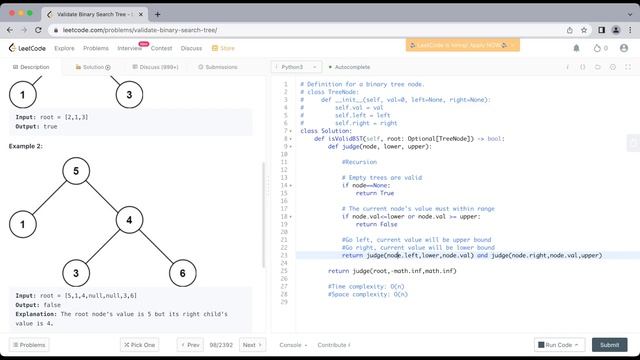Open the Problems menu item
This screenshot has height=360, width=640.
pos(96,48)
